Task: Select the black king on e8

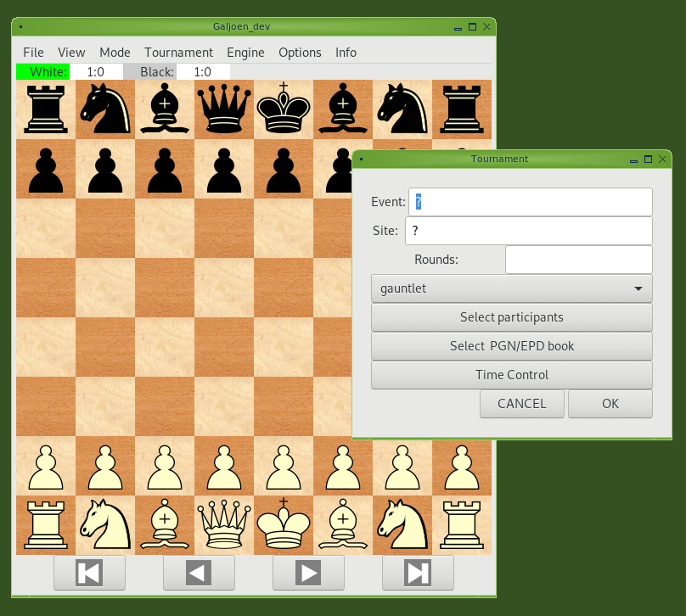Action: (x=284, y=109)
